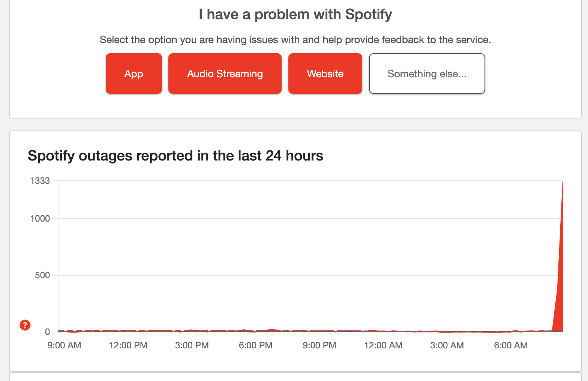This screenshot has width=588, height=381.
Task: Click the 12:00 PM time label
Action: [x=128, y=345]
